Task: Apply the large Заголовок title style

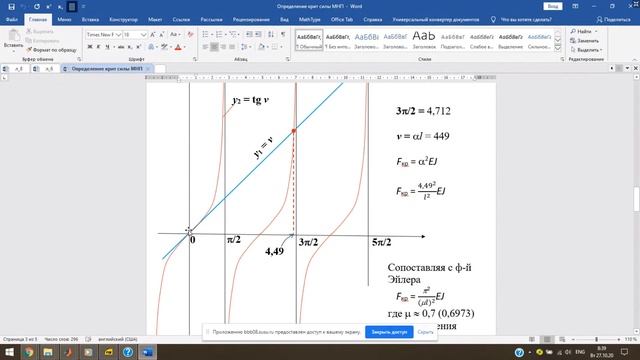Action: 424,41
